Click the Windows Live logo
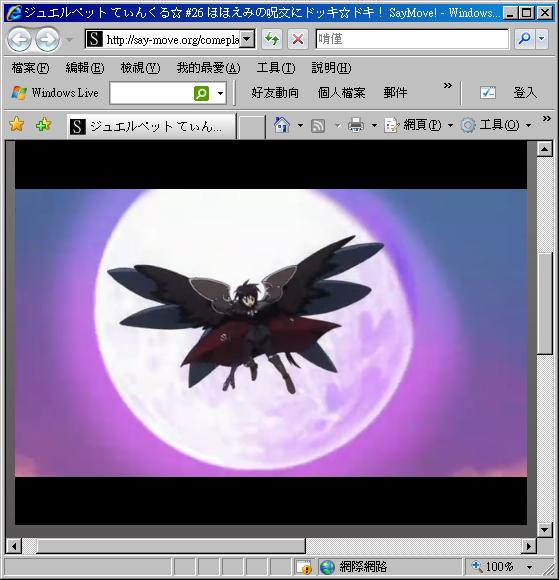 pyautogui.click(x=55, y=93)
